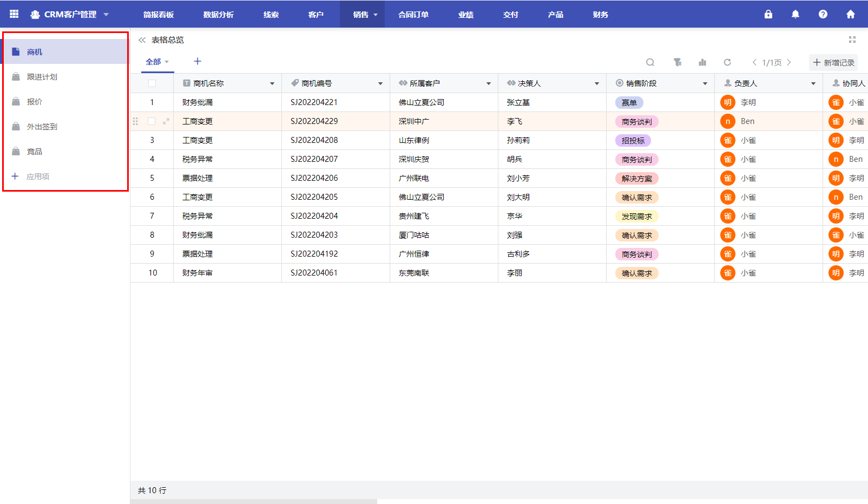Viewport: 868px width, 504px height.
Task: Select 报价 in the left sidebar
Action: click(34, 101)
